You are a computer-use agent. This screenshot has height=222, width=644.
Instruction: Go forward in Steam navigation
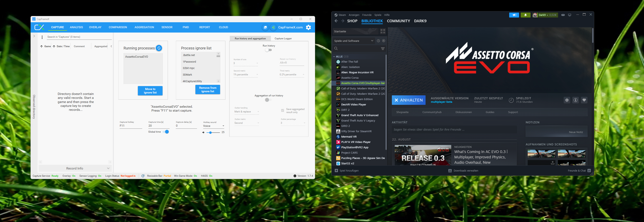(343, 21)
